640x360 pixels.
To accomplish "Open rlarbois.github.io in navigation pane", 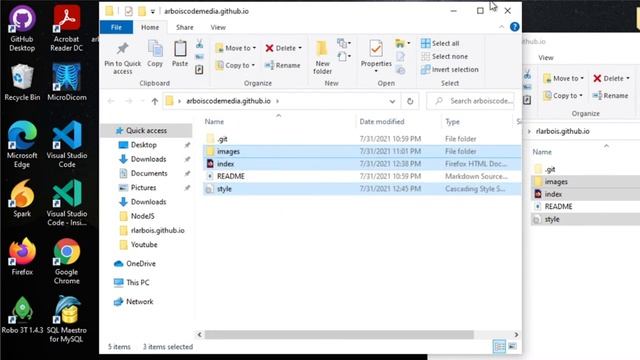I will pos(158,231).
